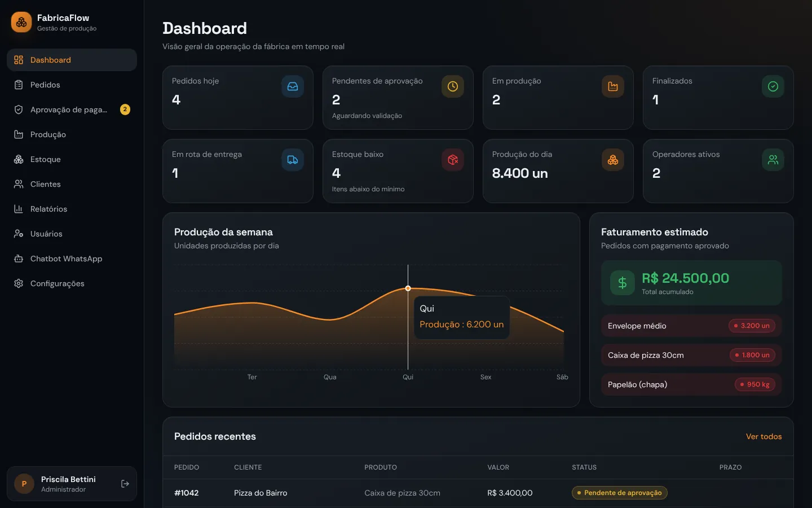812x508 pixels.
Task: Click the clock icon on Pendentes de aprovação card
Action: [x=453, y=86]
